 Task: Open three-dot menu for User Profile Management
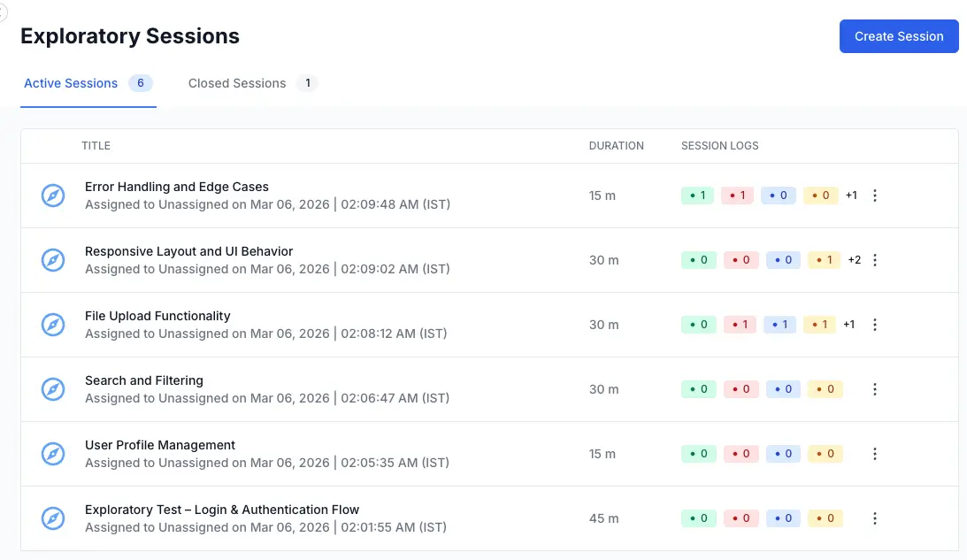tap(875, 454)
